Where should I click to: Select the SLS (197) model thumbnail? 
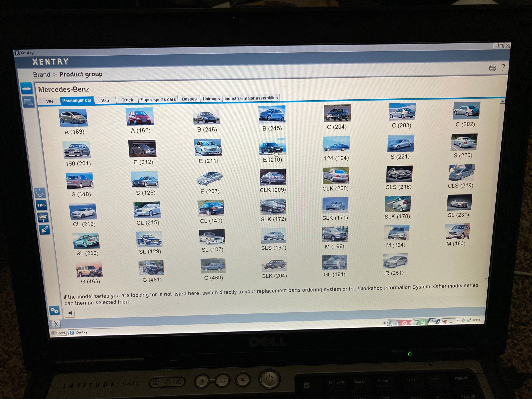tap(274, 235)
